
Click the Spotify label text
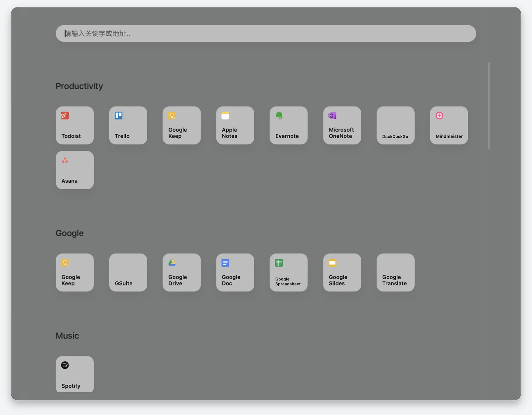71,386
